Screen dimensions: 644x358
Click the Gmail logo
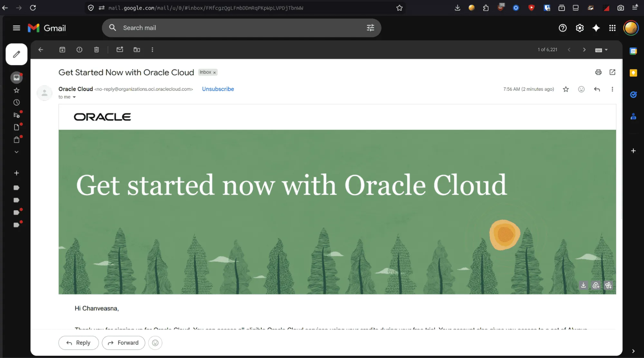point(47,28)
